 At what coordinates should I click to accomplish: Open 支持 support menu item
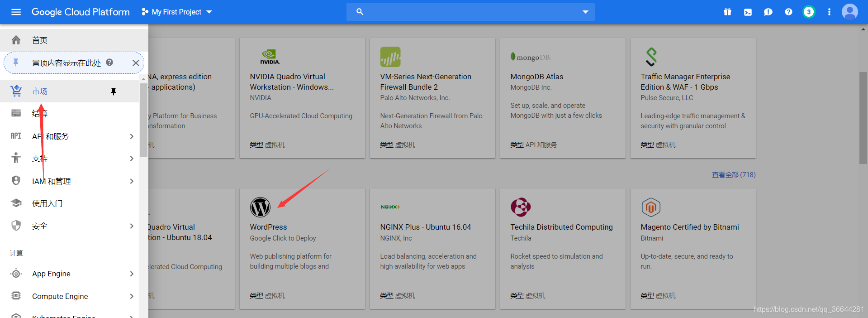coord(69,159)
